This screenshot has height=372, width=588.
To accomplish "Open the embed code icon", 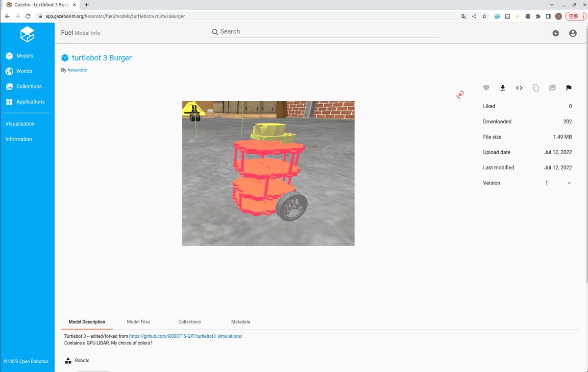I will (x=519, y=88).
